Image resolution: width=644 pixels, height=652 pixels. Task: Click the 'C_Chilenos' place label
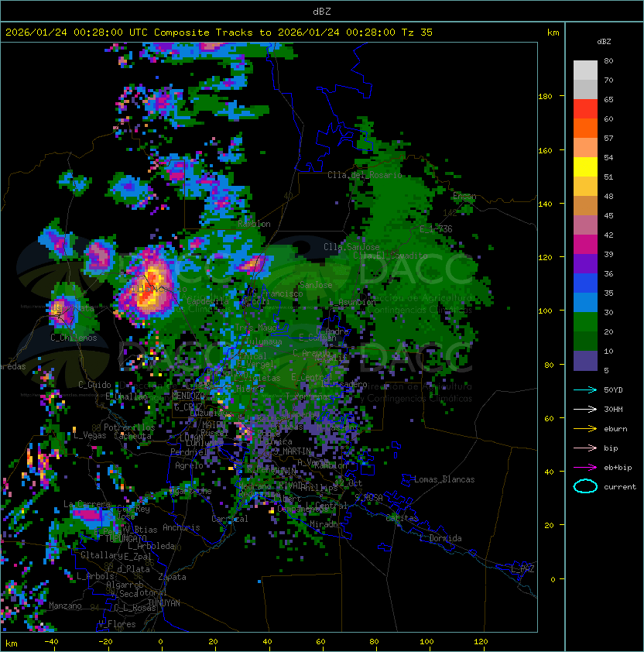[74, 338]
